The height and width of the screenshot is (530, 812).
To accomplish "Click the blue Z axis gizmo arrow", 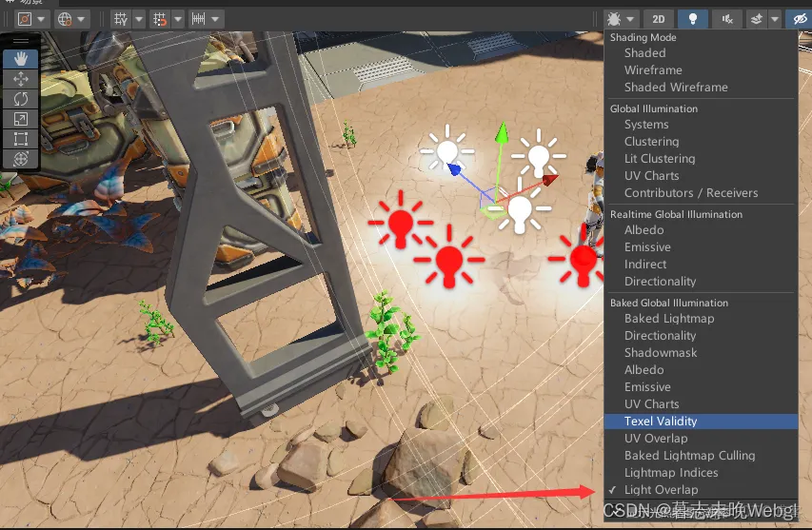I will (454, 168).
